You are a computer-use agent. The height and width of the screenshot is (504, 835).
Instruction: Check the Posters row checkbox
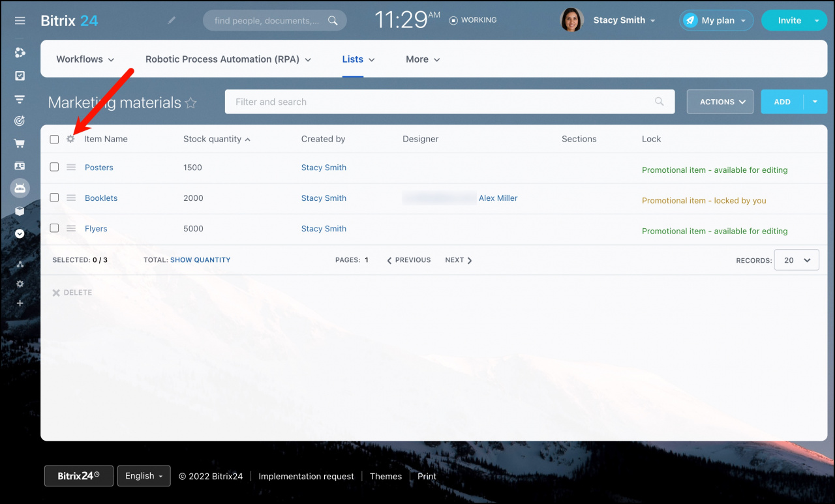coord(54,167)
